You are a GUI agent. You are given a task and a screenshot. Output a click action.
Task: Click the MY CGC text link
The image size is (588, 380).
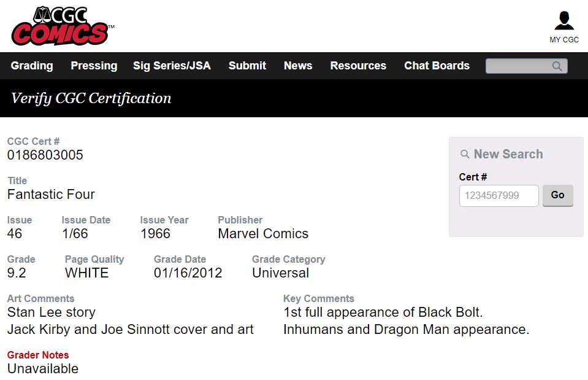(564, 40)
